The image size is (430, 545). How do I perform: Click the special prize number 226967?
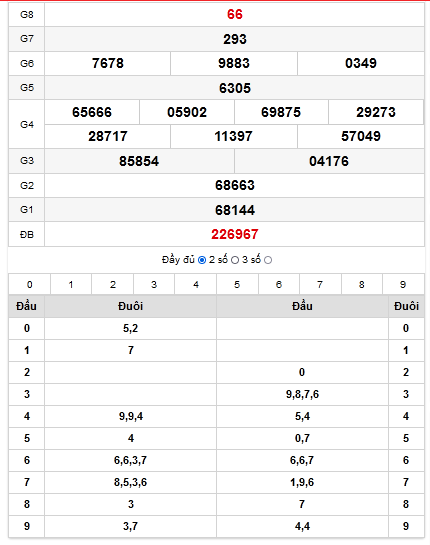click(x=235, y=235)
